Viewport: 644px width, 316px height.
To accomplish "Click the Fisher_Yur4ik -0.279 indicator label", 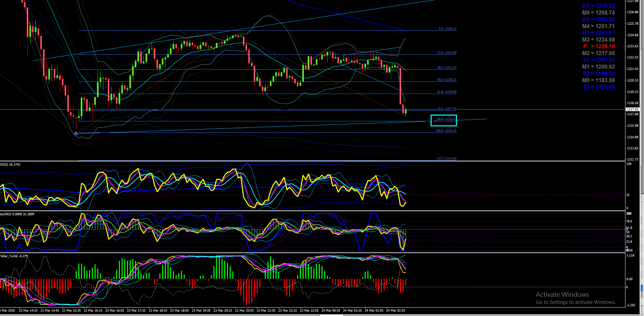I will point(14,256).
